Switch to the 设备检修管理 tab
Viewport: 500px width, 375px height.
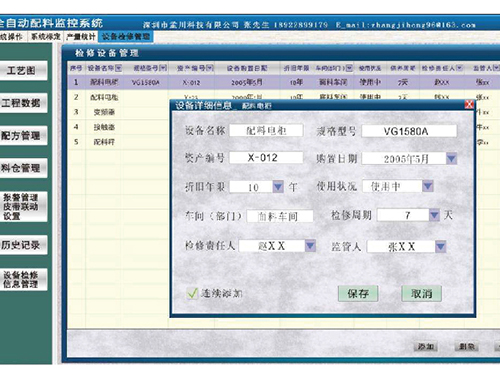point(126,37)
